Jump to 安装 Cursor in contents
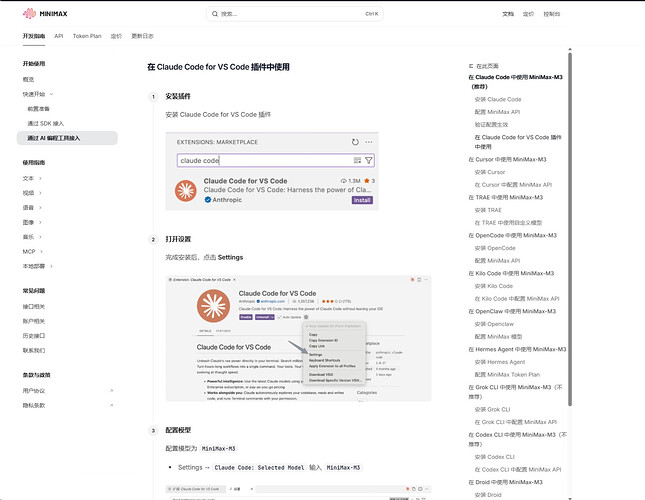This screenshot has width=645, height=500. click(490, 172)
